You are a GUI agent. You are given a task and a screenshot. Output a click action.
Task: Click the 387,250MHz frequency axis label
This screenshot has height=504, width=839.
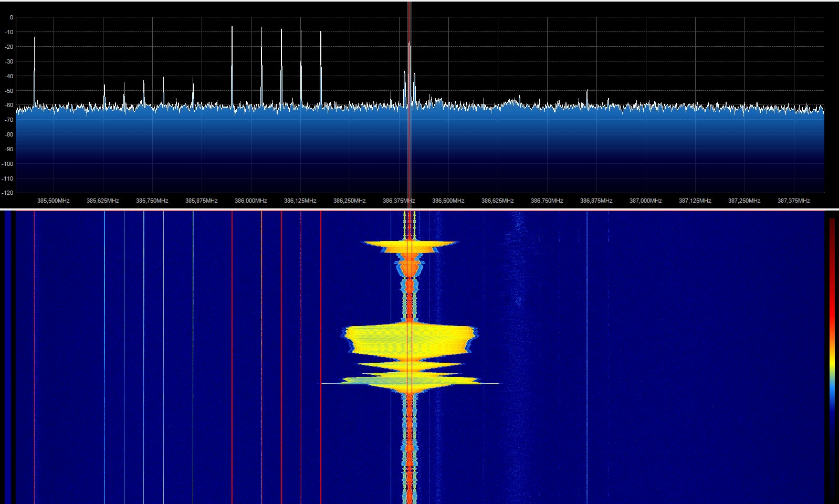[744, 201]
